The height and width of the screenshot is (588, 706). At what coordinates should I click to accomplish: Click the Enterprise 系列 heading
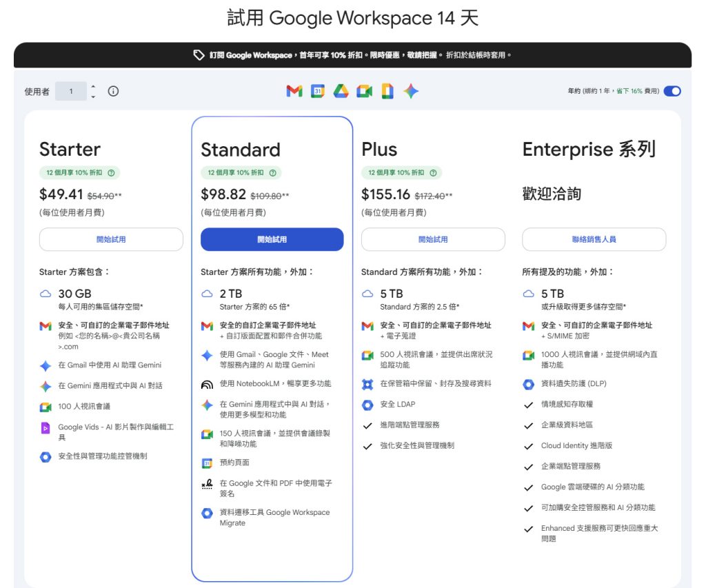pyautogui.click(x=589, y=149)
